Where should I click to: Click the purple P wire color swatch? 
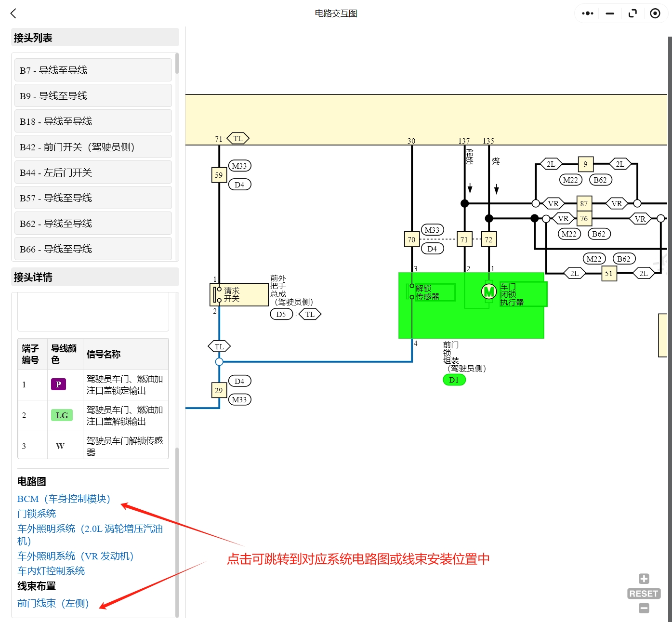(58, 384)
